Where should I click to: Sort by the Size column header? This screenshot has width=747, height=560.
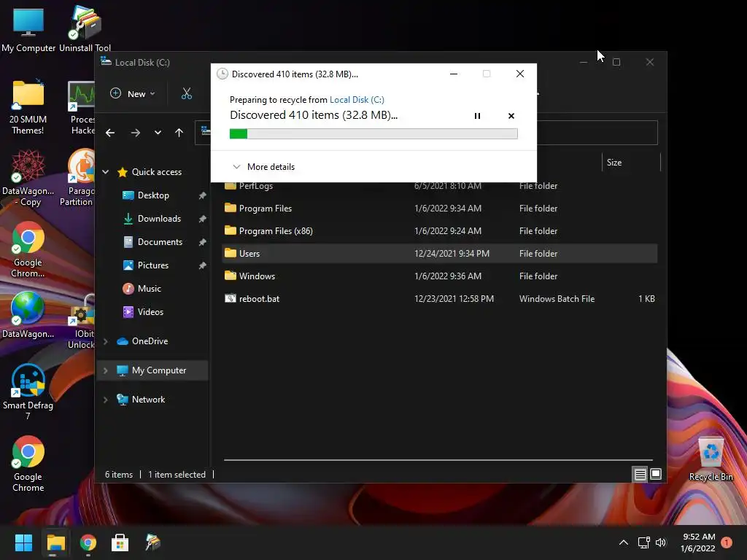pos(631,163)
